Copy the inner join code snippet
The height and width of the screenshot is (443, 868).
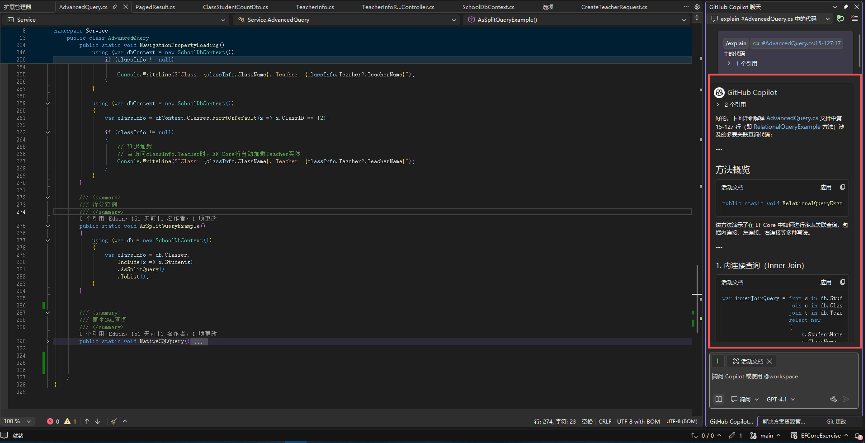click(843, 282)
